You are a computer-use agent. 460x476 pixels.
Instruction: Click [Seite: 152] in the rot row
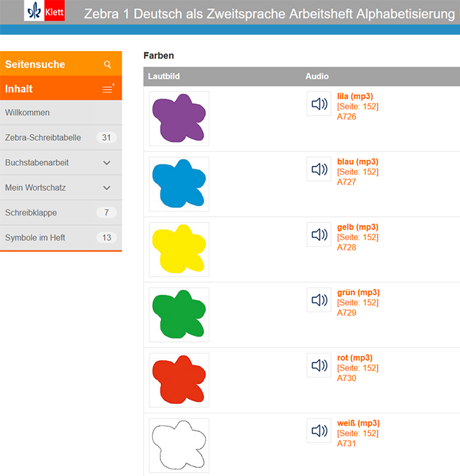tap(358, 368)
